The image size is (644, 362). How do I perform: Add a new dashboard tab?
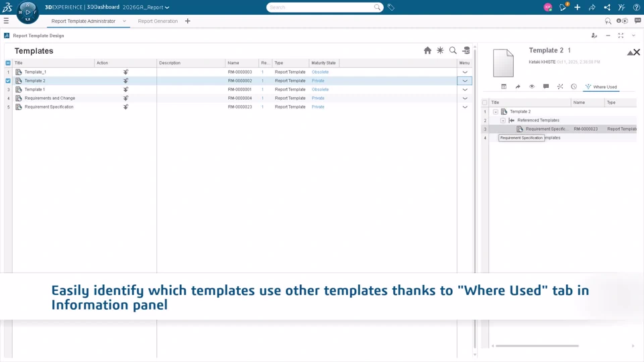tap(188, 21)
